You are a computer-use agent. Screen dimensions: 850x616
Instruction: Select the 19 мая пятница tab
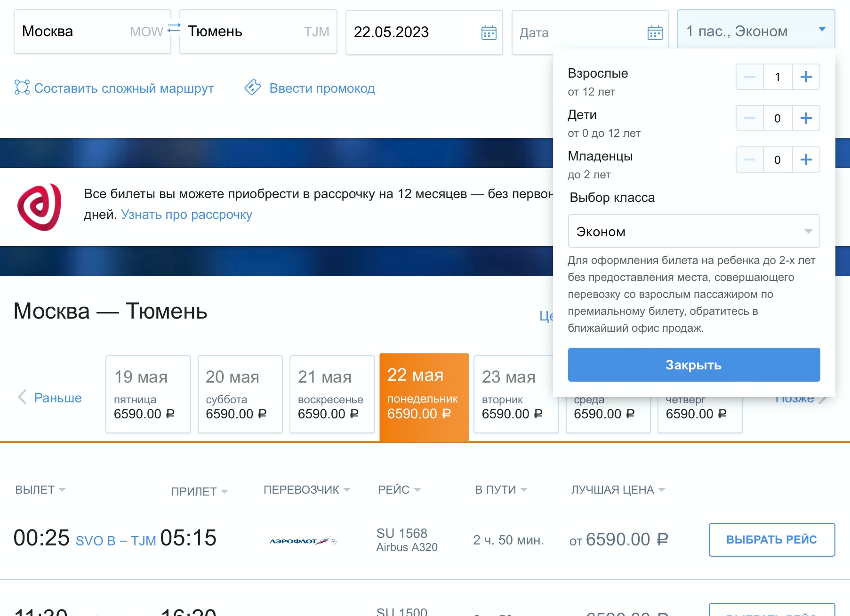[148, 394]
